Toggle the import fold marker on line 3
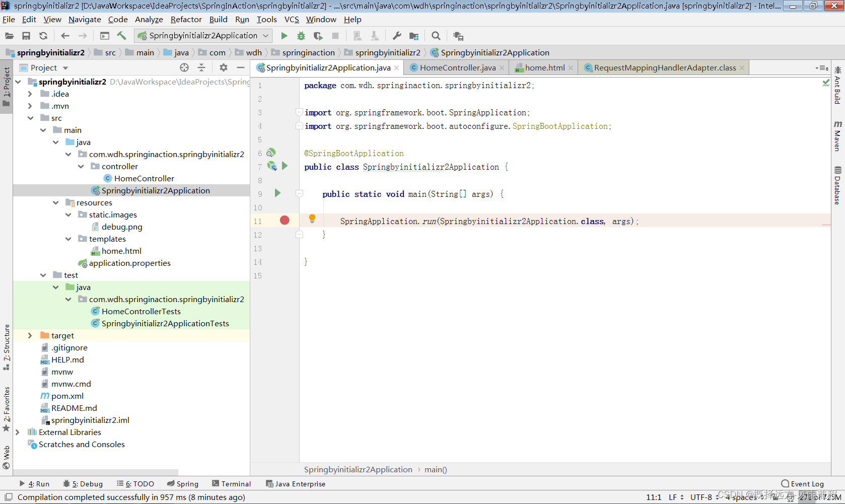Screen dimensions: 845x504 pyautogui.click(x=299, y=112)
